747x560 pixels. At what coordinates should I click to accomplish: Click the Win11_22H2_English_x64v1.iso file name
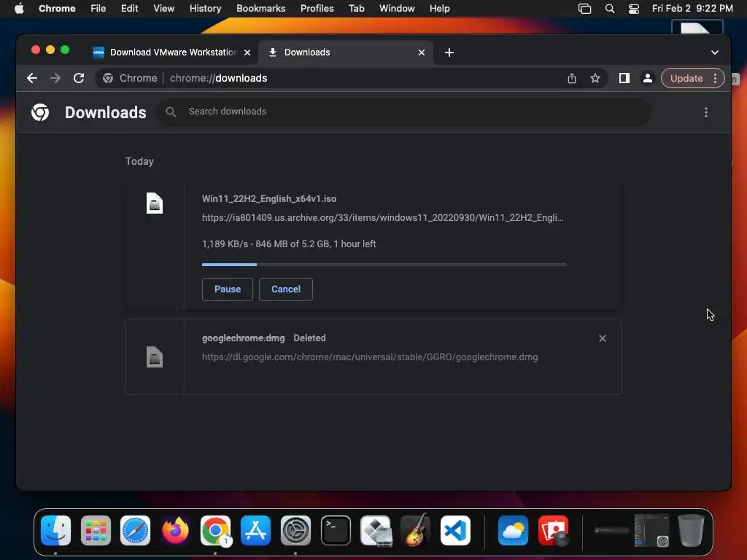point(269,198)
